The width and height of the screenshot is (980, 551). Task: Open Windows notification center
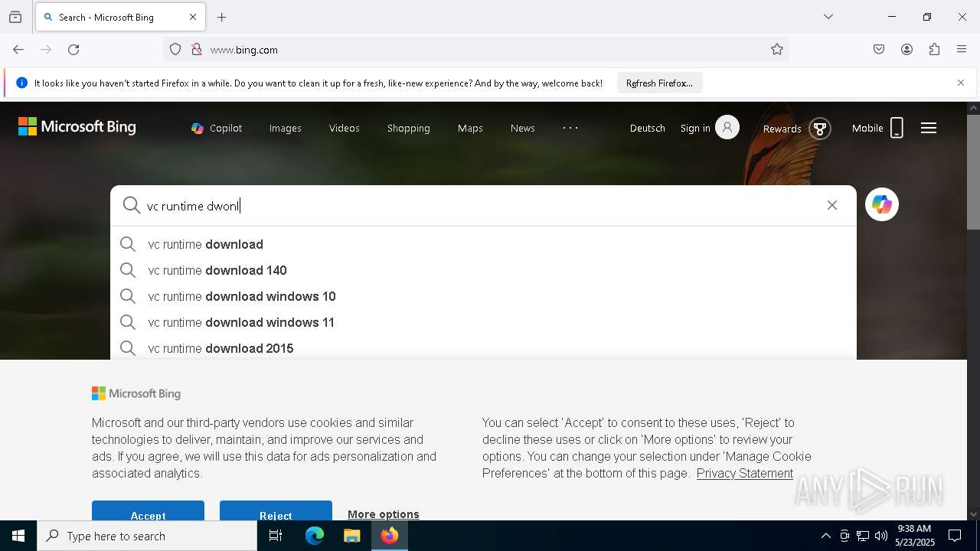[955, 536]
